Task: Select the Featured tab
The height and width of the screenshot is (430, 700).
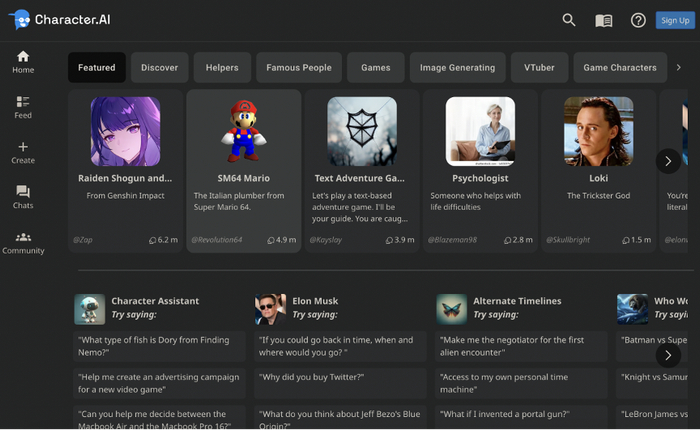Action: (x=97, y=67)
